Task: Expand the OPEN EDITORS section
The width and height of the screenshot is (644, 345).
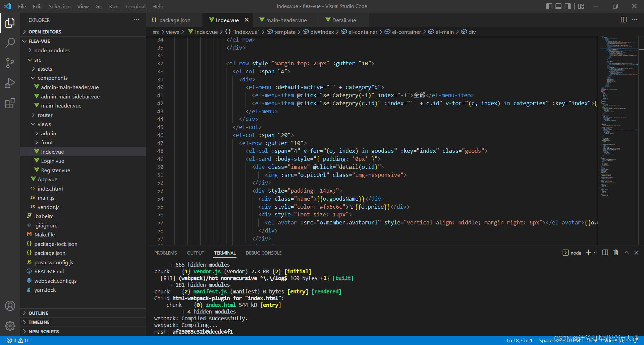Action: pyautogui.click(x=45, y=32)
